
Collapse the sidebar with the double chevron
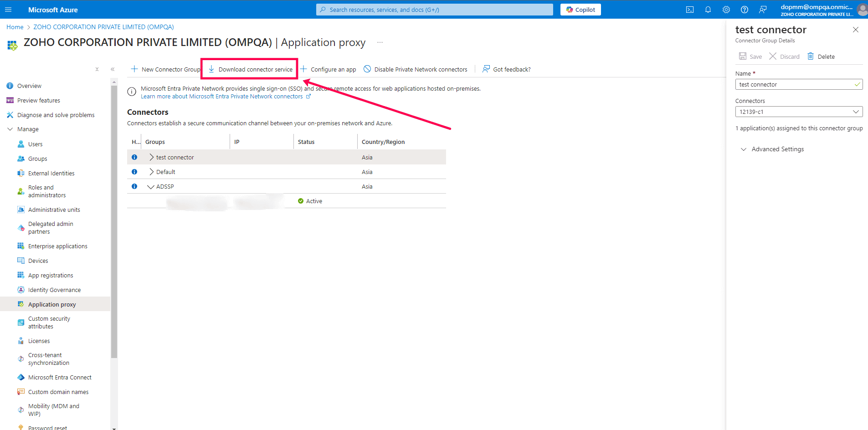113,69
